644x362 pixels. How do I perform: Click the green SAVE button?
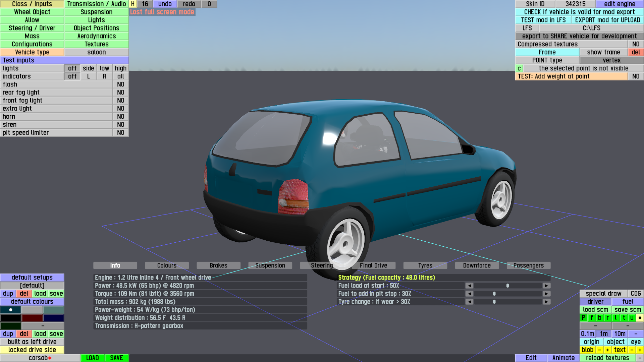[x=116, y=358]
